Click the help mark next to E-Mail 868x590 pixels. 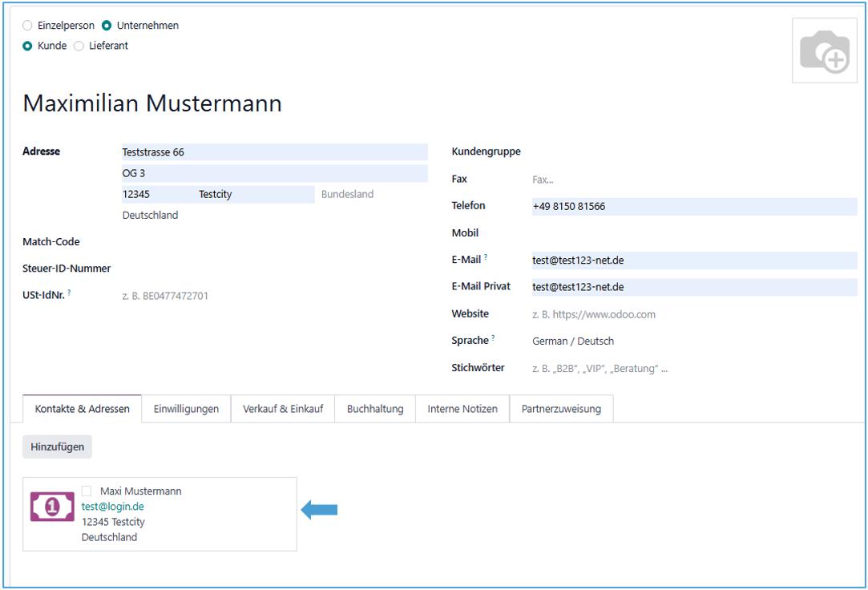(x=486, y=258)
